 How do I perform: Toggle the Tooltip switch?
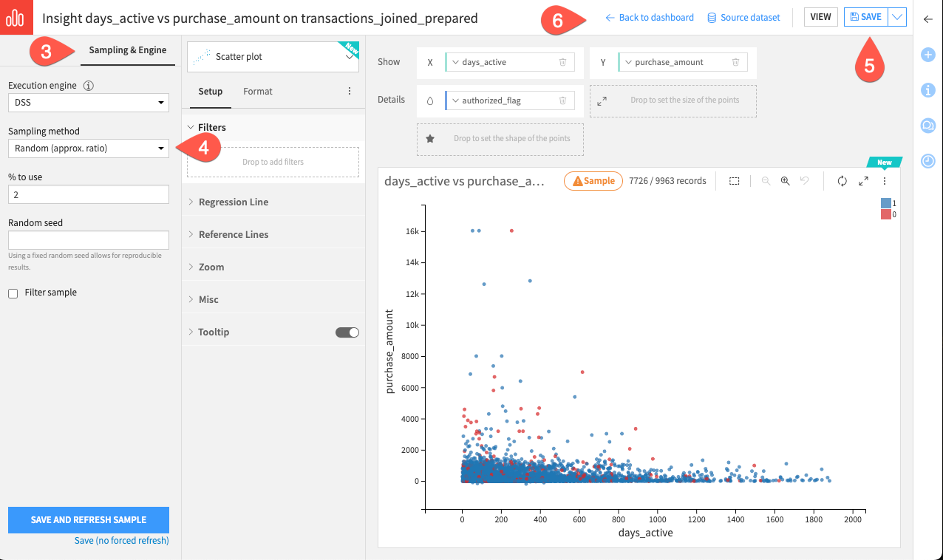pyautogui.click(x=347, y=332)
